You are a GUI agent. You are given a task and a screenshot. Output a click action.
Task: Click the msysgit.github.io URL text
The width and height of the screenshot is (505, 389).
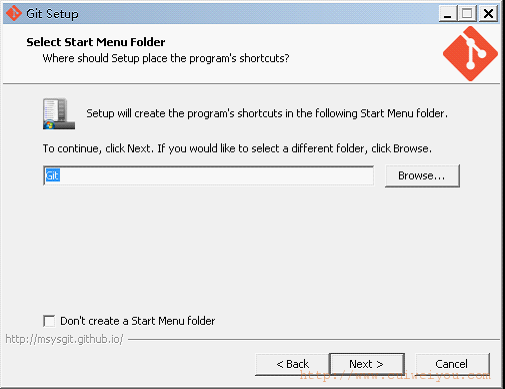[x=64, y=339]
